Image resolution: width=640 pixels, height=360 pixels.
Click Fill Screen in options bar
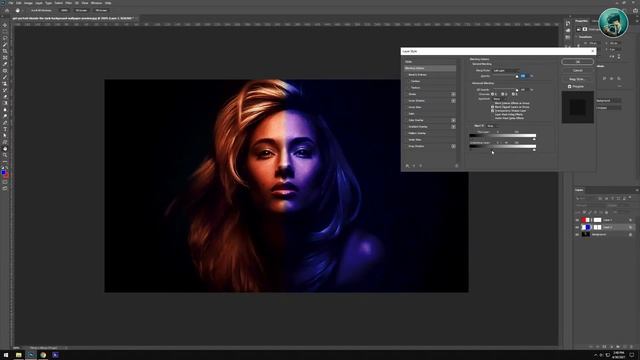102,10
